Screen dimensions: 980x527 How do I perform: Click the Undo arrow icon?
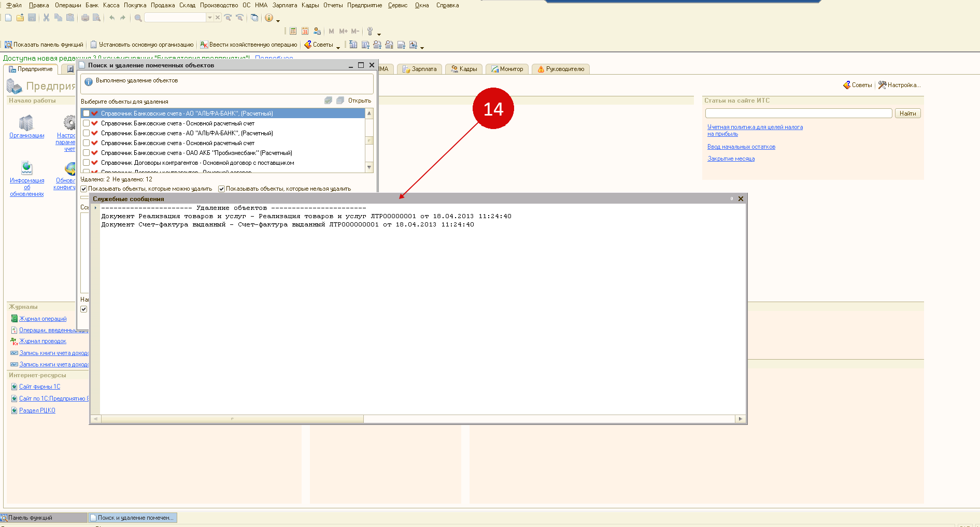(112, 18)
